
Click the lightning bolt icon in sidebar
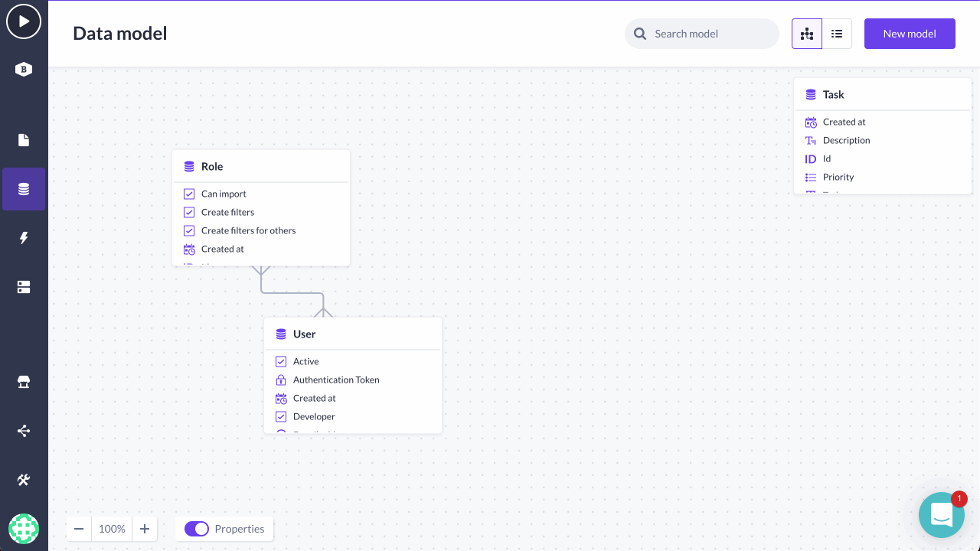click(x=23, y=237)
